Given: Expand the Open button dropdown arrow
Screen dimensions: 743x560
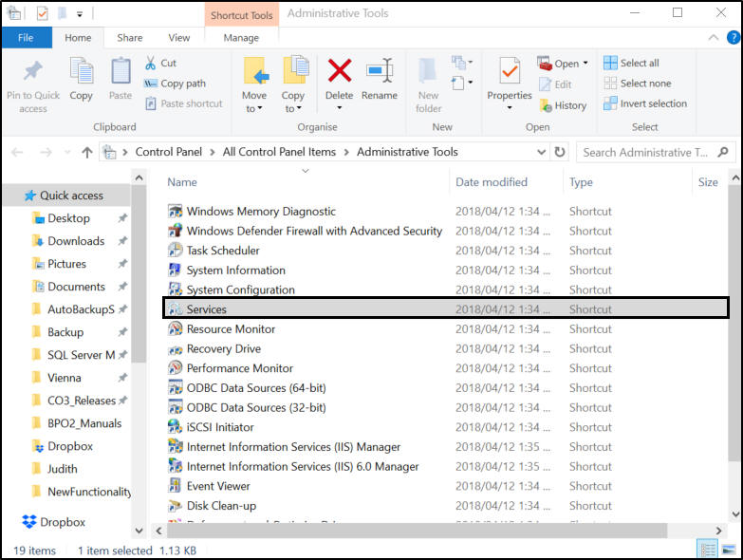Looking at the screenshot, I should tap(585, 63).
